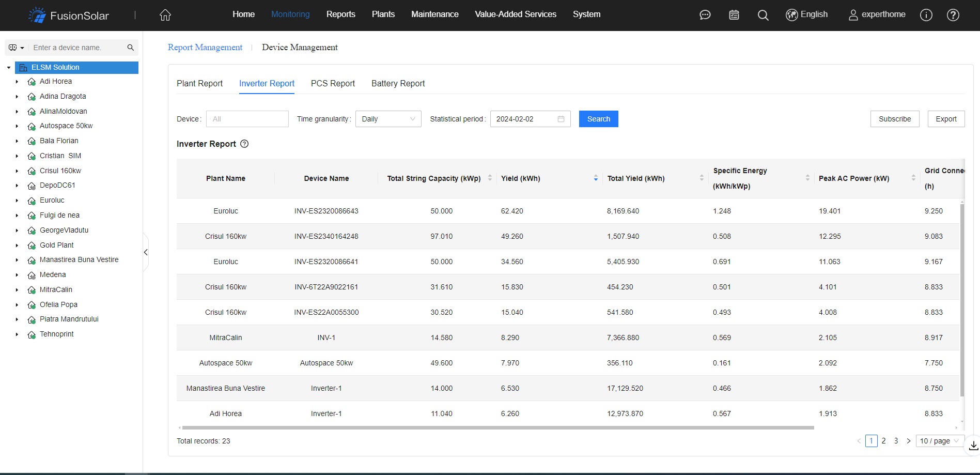Image resolution: width=980 pixels, height=475 pixels.
Task: Open the Time granularity Daily dropdown
Action: pyautogui.click(x=388, y=119)
